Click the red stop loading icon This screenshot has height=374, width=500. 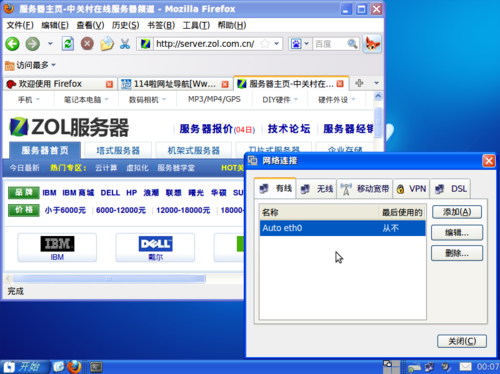tap(87, 44)
